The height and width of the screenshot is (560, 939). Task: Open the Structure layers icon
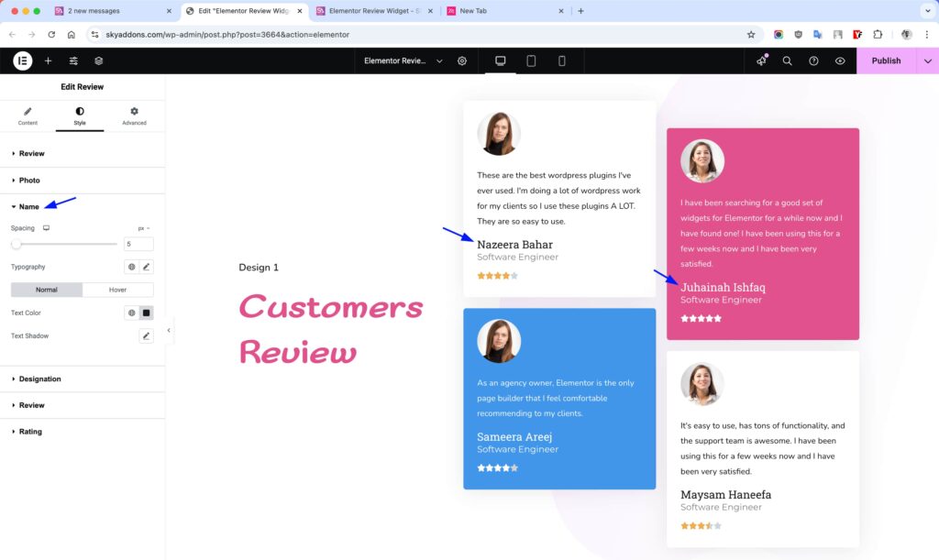click(99, 60)
